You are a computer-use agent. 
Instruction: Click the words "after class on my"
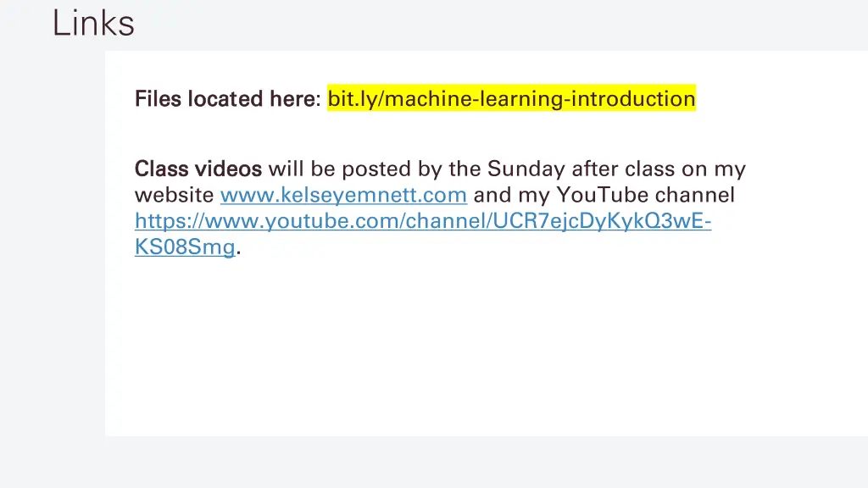[x=659, y=169]
